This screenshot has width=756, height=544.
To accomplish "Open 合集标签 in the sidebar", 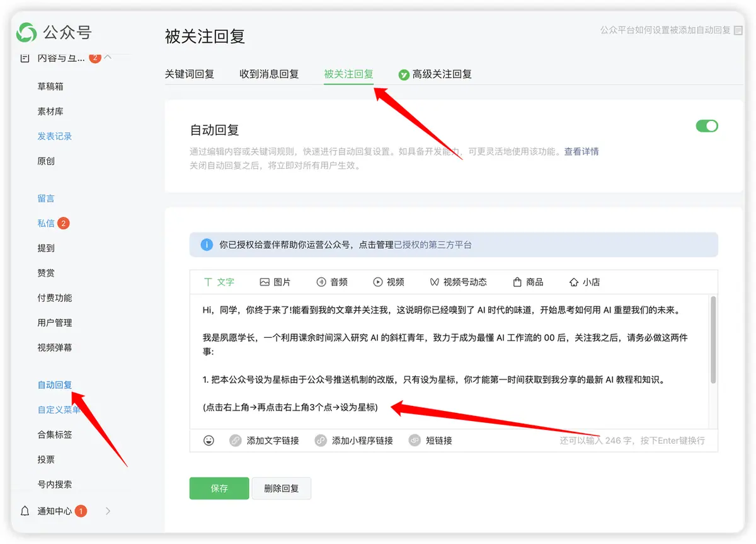I will coord(55,435).
